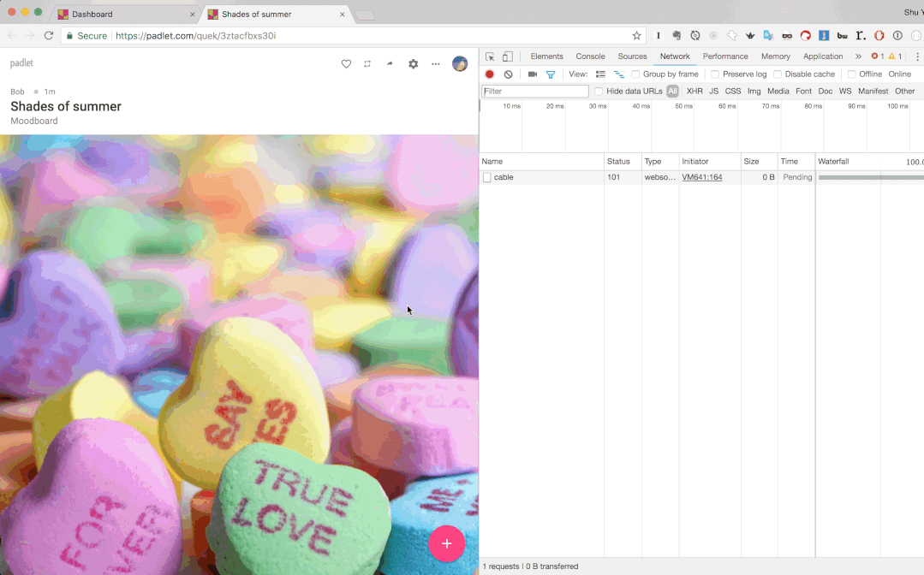Open the VM641:164 initiator link
Image resolution: width=924 pixels, height=575 pixels.
pos(702,177)
